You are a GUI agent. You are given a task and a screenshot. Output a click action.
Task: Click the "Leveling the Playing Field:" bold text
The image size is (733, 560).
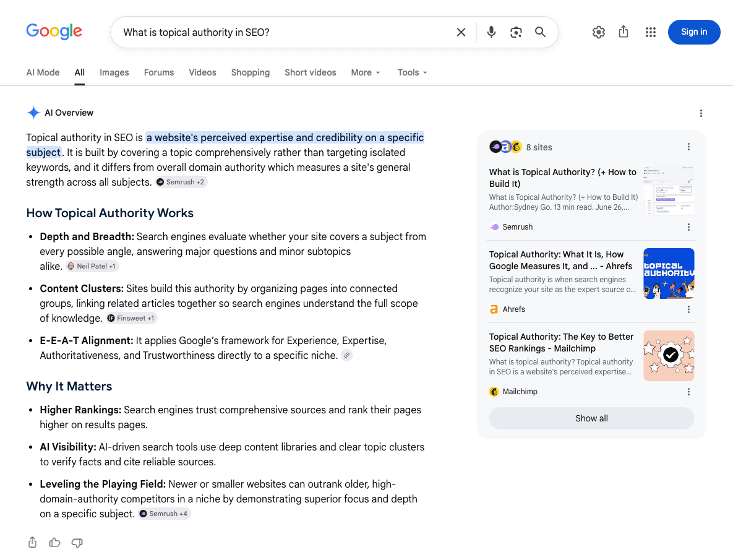point(103,484)
